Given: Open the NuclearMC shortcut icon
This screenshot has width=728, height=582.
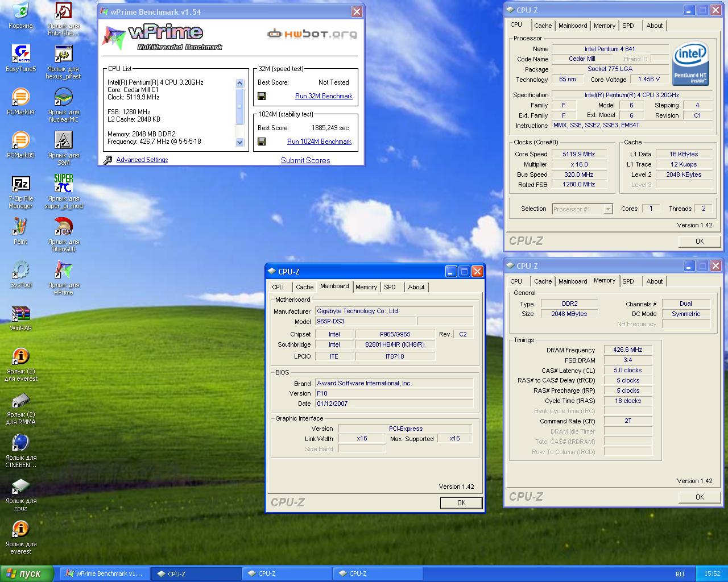Looking at the screenshot, I should (x=63, y=97).
